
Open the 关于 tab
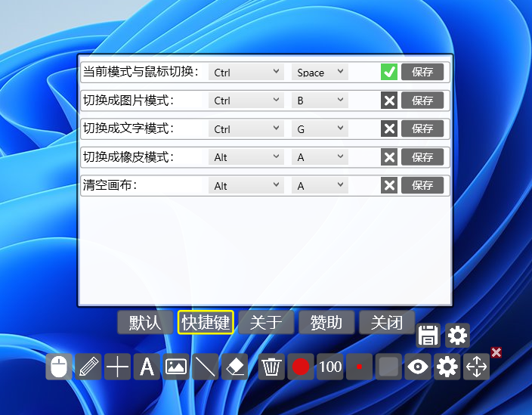[266, 322]
